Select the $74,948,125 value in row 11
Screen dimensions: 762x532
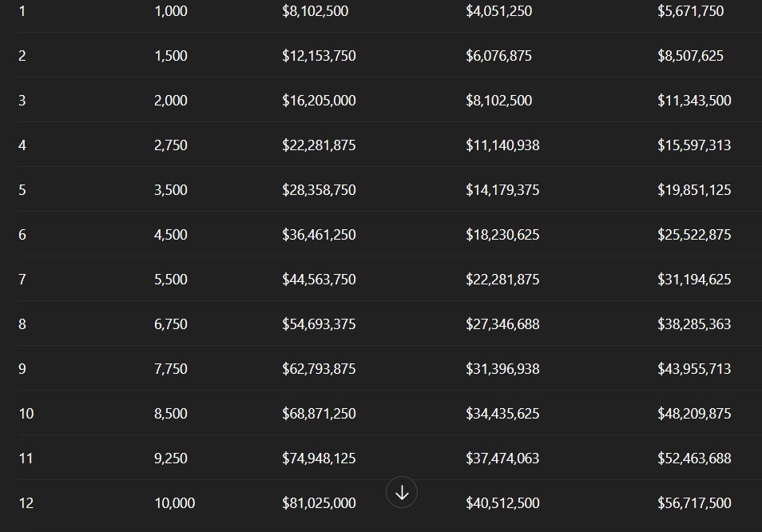click(319, 459)
